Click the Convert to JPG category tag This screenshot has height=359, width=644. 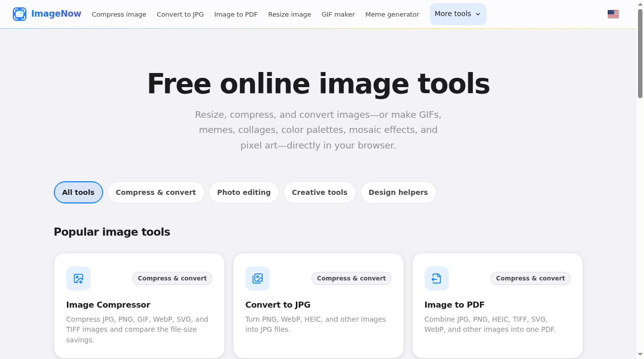tap(351, 278)
